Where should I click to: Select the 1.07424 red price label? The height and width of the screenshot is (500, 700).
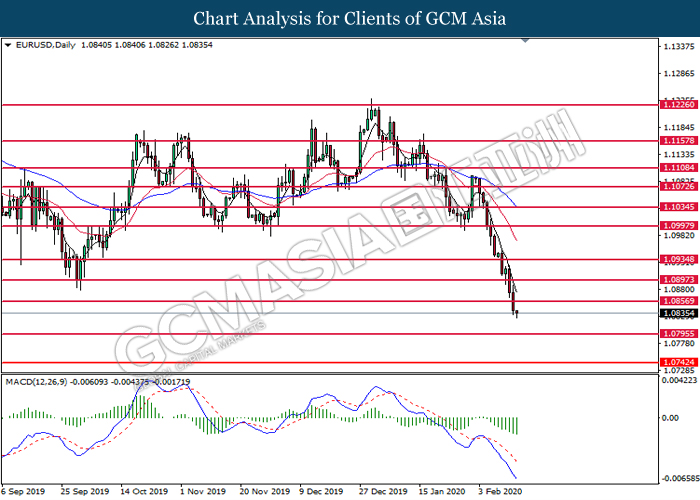(x=679, y=362)
